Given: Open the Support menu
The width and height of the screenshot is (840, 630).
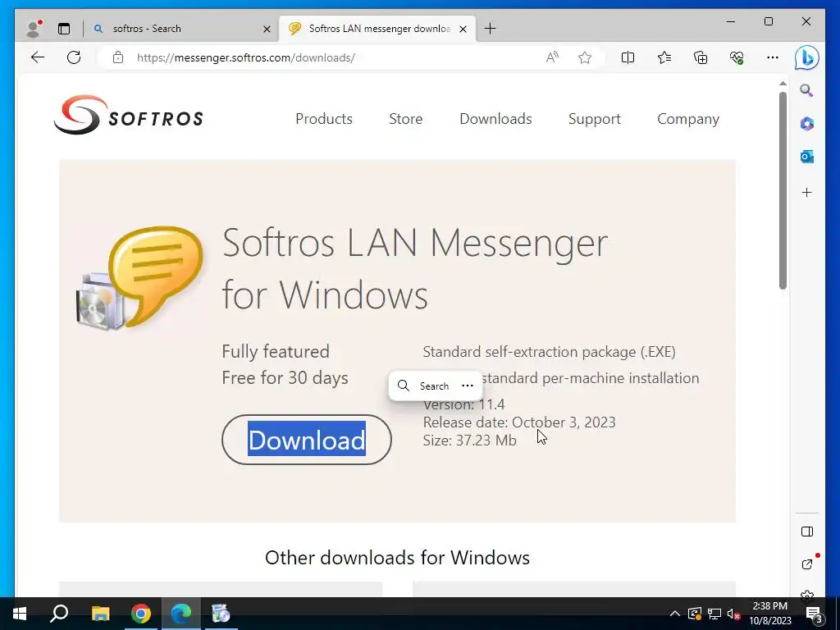Looking at the screenshot, I should (594, 118).
